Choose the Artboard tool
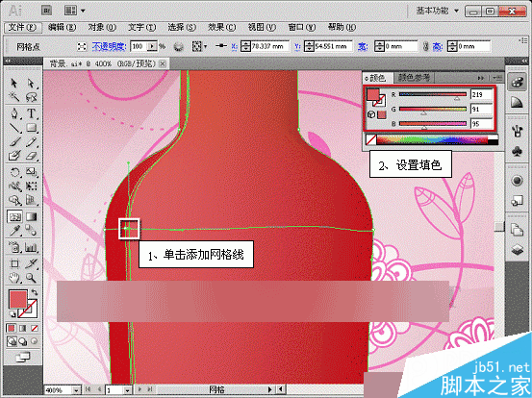Screen dimensions: 532x398 point(14,263)
